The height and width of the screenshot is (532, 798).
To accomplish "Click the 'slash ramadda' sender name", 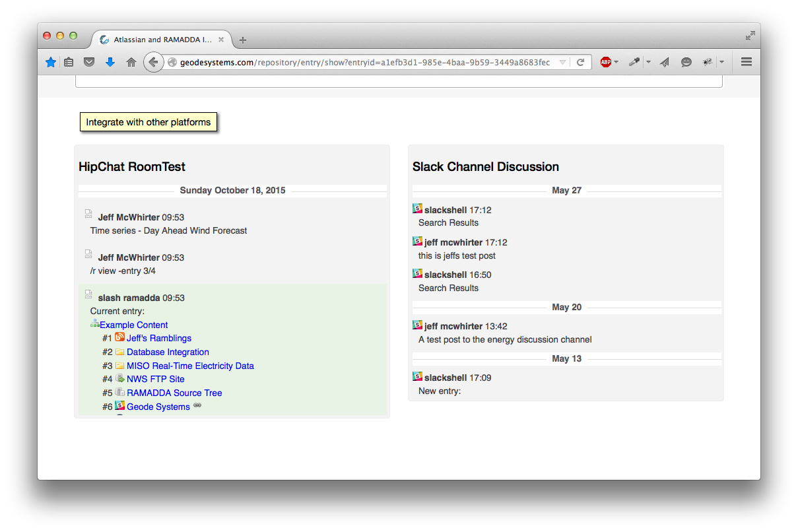I will tap(129, 298).
